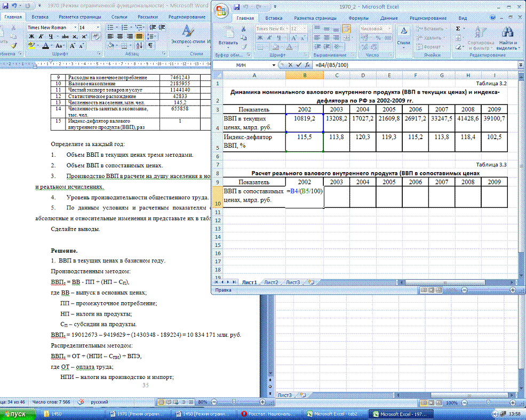Select the Лист2 sheet tab

click(271, 282)
